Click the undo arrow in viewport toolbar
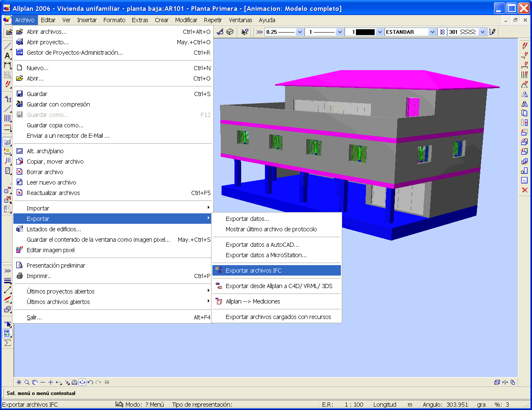This screenshot has height=410, width=532. (91, 382)
